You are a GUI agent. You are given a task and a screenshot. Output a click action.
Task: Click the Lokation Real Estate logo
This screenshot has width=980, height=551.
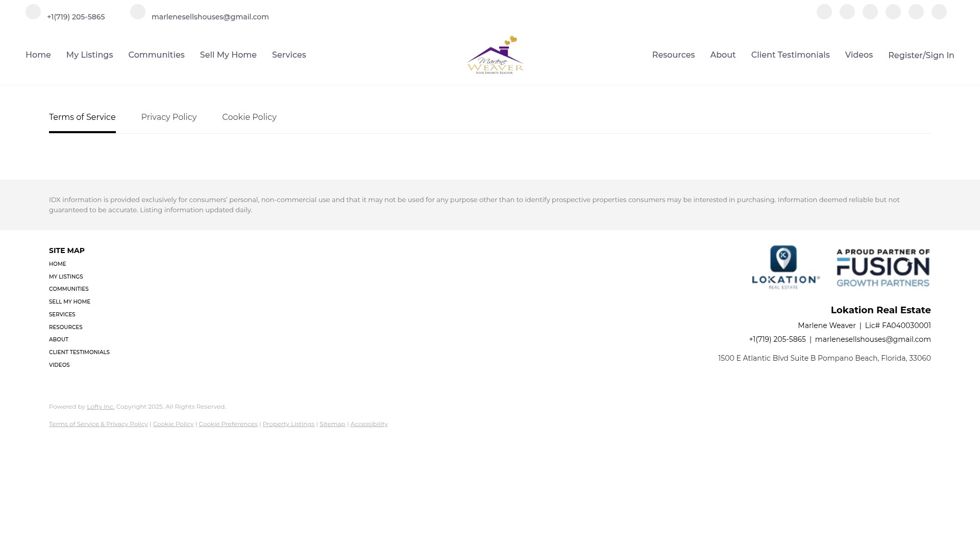pyautogui.click(x=786, y=267)
